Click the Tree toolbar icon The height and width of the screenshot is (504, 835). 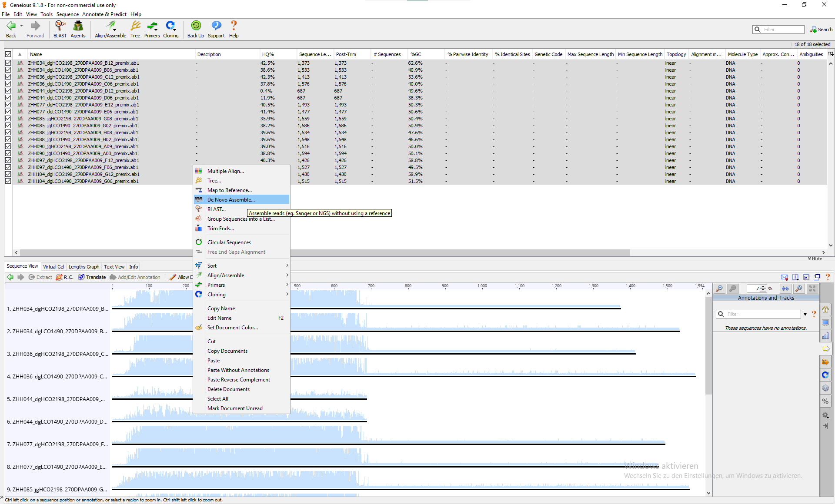(x=135, y=29)
